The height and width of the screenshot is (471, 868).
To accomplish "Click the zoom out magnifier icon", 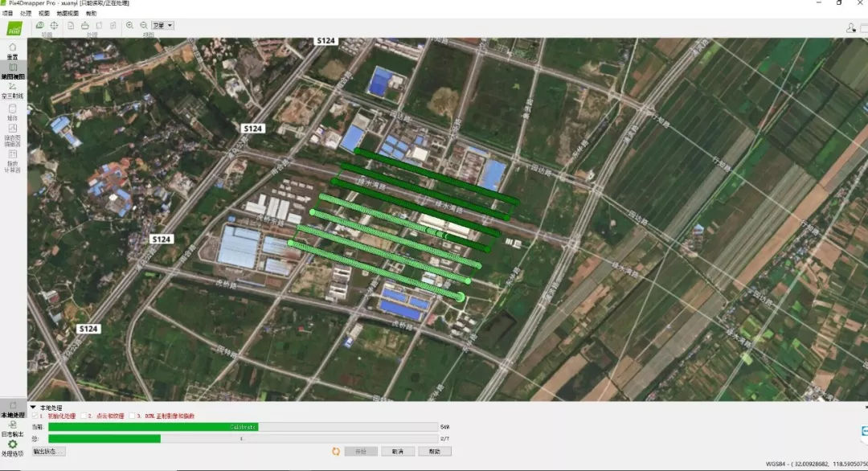I will pos(144,26).
